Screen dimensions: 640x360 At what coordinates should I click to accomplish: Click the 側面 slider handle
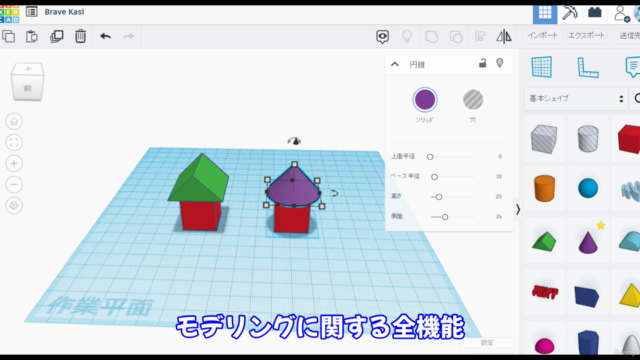click(445, 217)
